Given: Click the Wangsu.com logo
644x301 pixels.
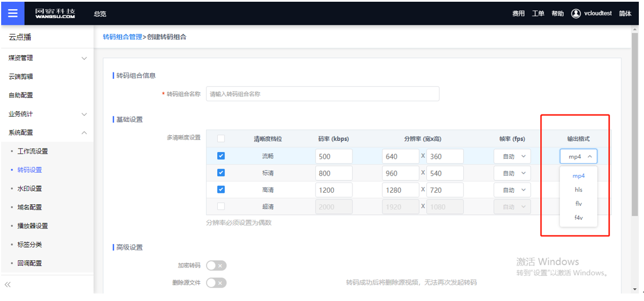Looking at the screenshot, I should (55, 13).
